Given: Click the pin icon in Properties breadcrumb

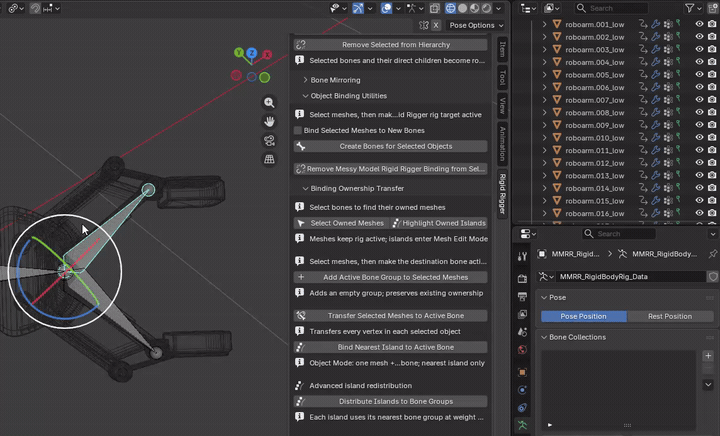Looking at the screenshot, I should tap(712, 254).
